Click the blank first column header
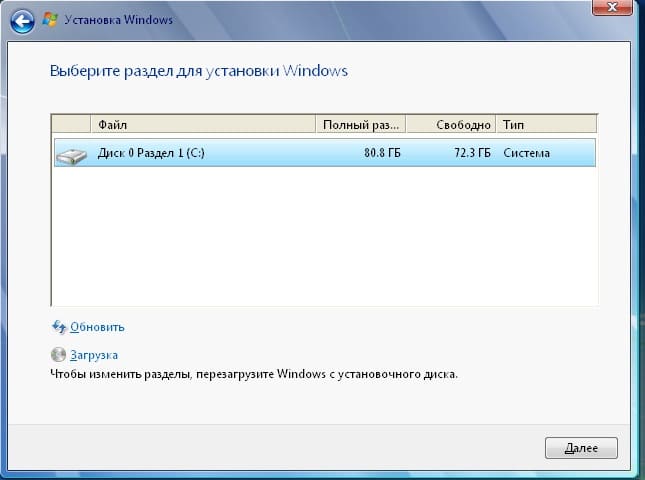 (71, 125)
